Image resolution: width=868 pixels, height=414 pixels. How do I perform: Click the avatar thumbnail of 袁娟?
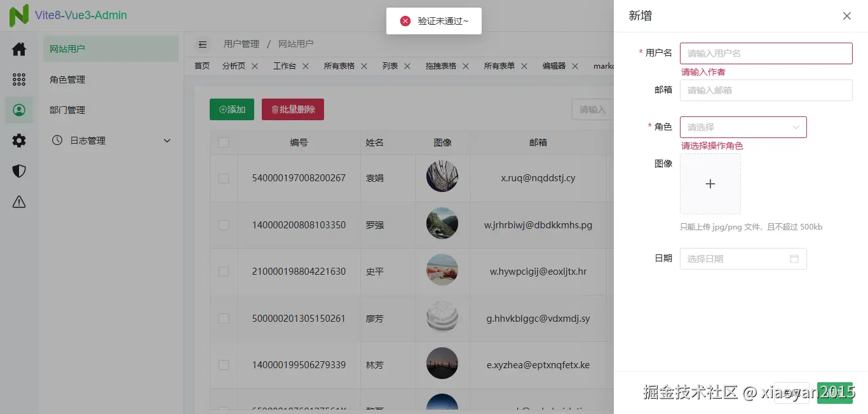click(x=442, y=177)
